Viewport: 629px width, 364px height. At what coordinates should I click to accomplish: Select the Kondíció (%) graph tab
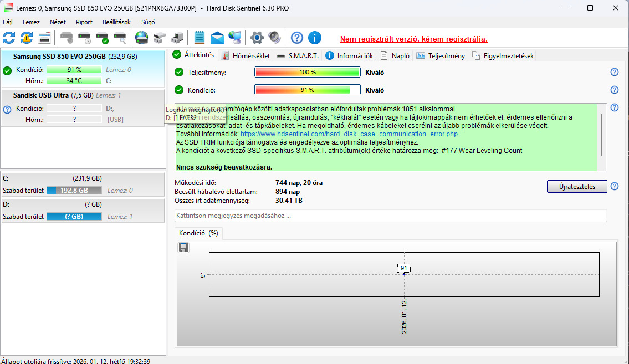click(x=198, y=233)
